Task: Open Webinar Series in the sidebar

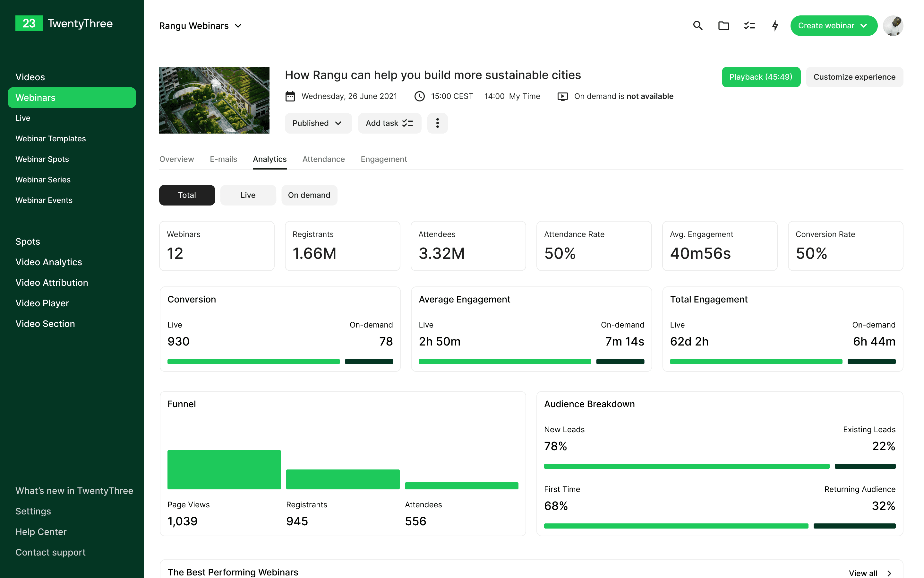Action: pyautogui.click(x=43, y=180)
